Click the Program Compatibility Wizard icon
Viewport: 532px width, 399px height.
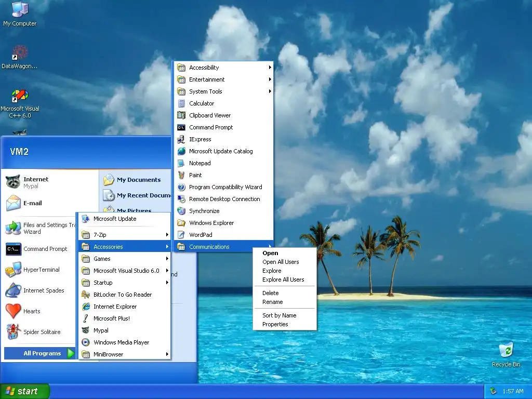[181, 187]
